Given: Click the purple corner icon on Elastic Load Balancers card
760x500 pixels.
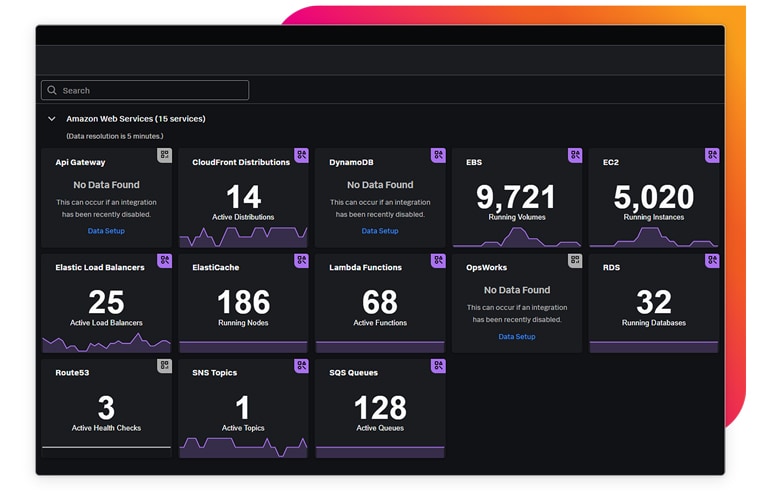Looking at the screenshot, I should pos(165,261).
